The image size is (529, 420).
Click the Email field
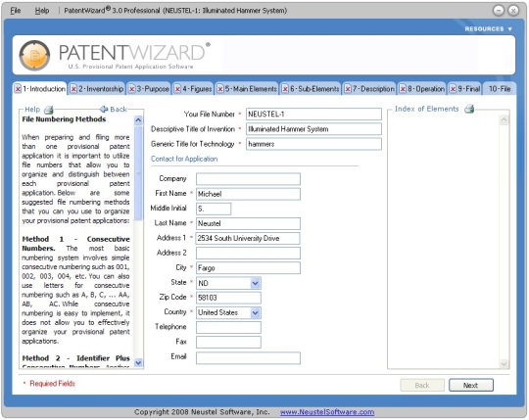(x=248, y=358)
